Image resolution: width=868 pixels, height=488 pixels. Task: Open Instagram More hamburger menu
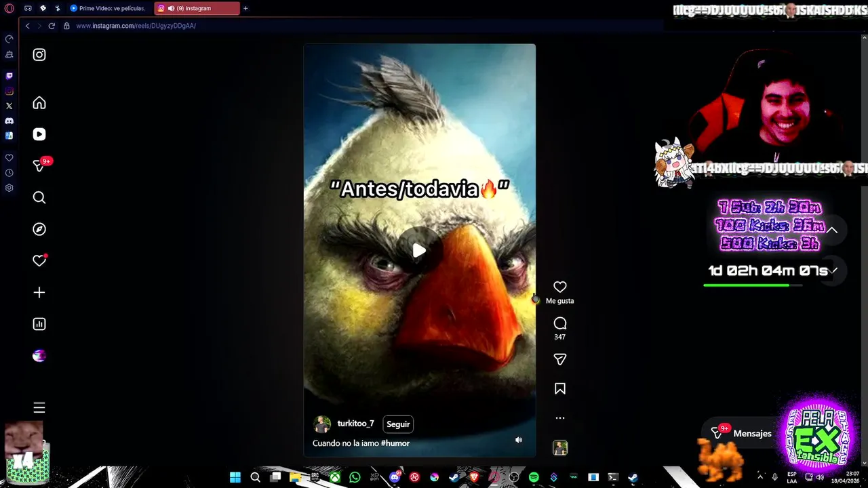[39, 407]
